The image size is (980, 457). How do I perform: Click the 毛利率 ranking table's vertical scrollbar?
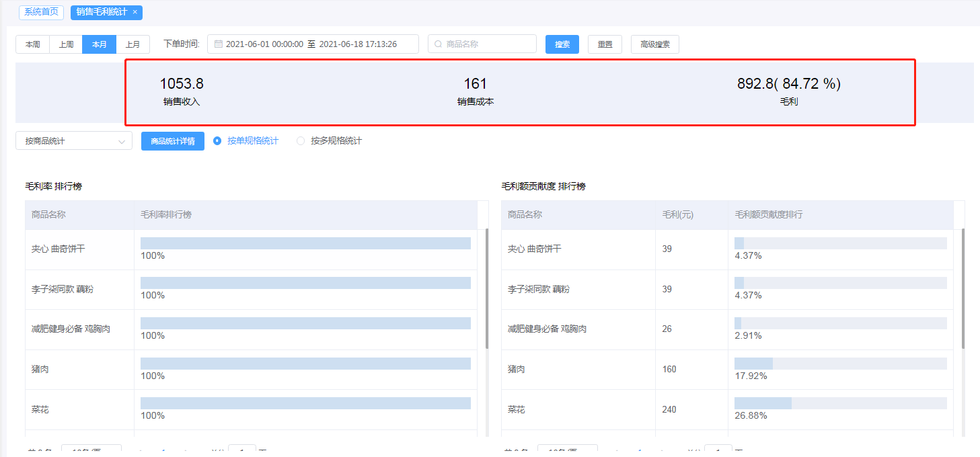(487, 289)
